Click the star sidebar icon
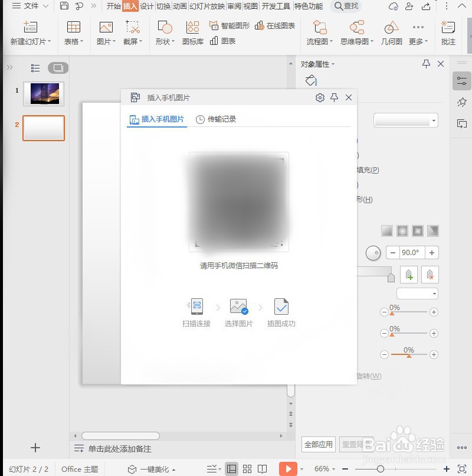 point(462,102)
